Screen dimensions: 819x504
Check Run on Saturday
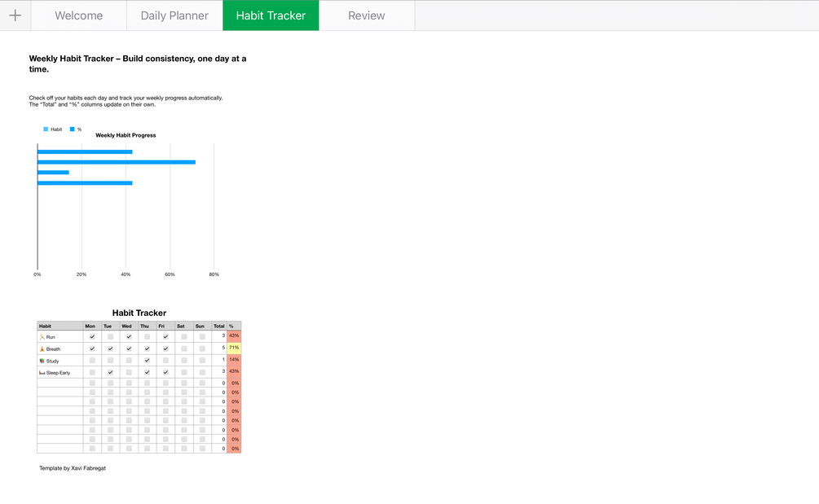point(184,336)
